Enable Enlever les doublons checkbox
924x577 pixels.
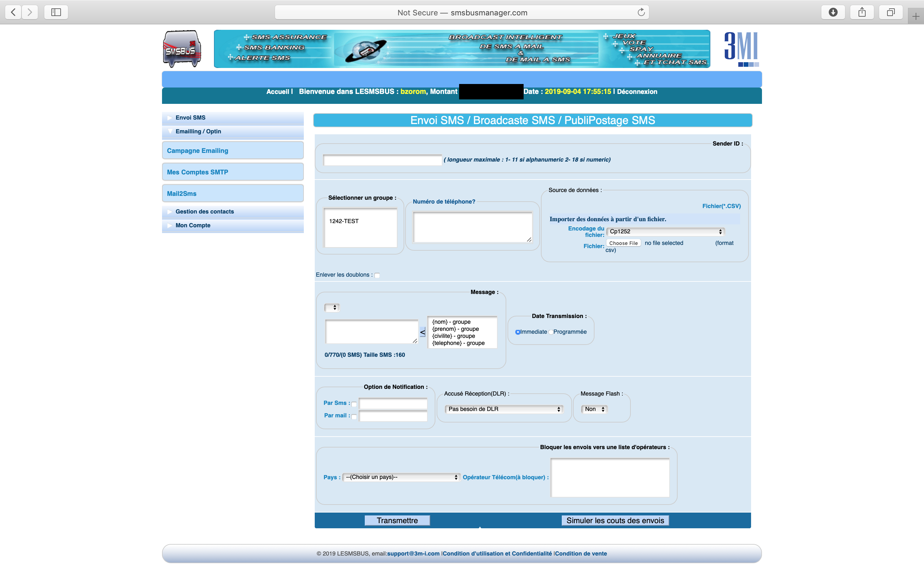point(377,275)
